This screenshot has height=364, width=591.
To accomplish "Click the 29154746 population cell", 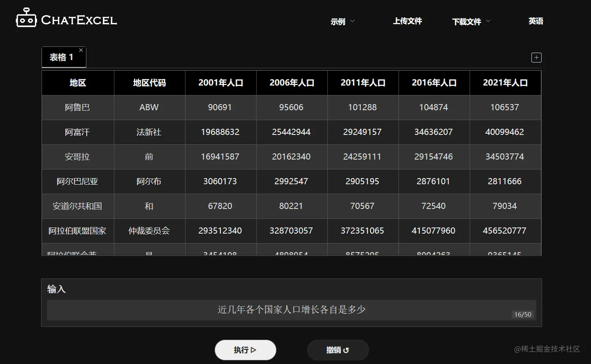I will (x=434, y=157).
